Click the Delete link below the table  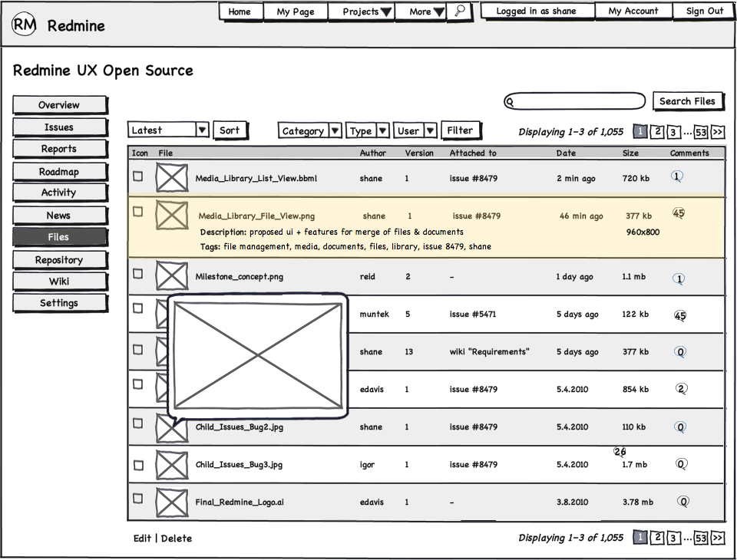[177, 539]
